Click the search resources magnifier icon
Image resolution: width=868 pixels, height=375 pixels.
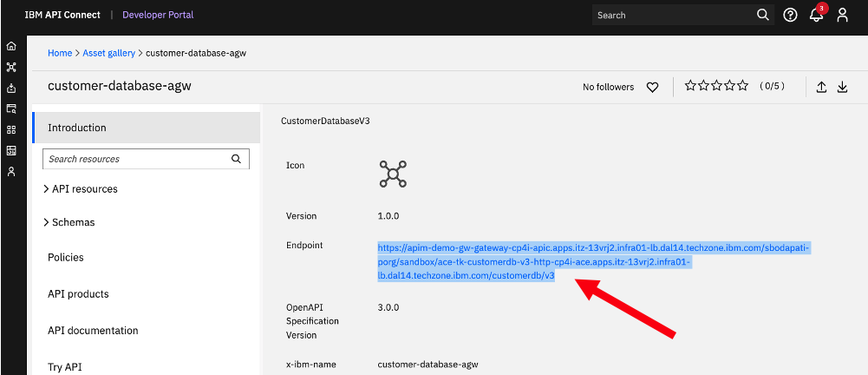pos(237,159)
